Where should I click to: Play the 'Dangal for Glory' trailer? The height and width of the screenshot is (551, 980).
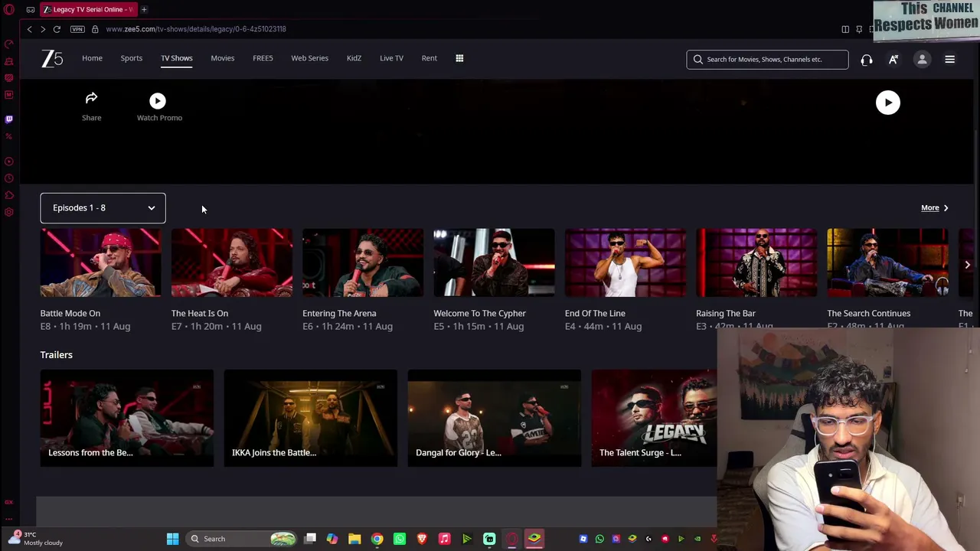(495, 419)
